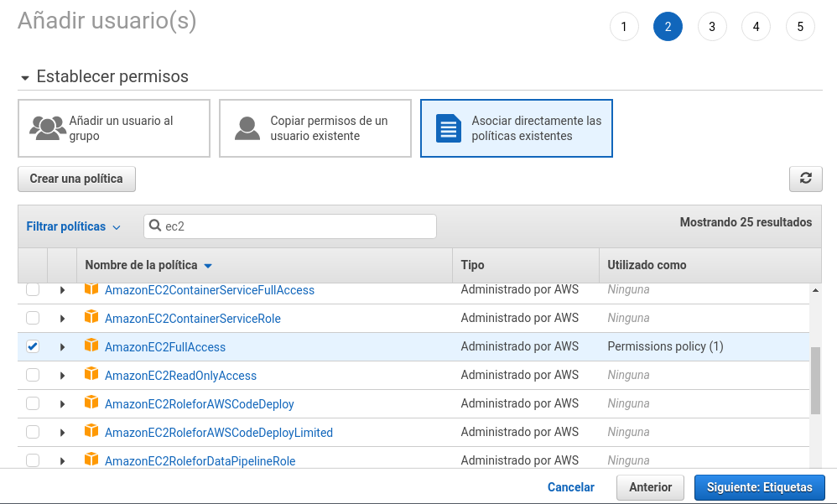837x504 pixels.
Task: Open the AmazonEC2ContainerServiceFullAccess policy link
Action: (x=210, y=290)
